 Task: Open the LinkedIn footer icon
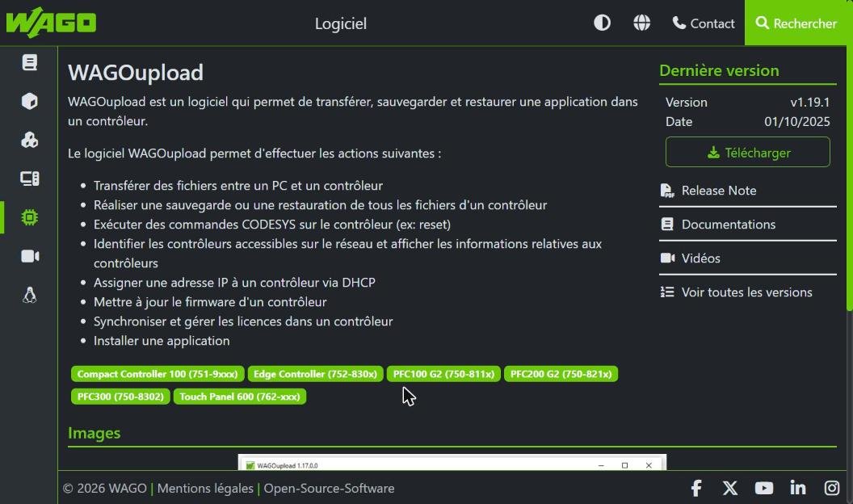(x=797, y=488)
